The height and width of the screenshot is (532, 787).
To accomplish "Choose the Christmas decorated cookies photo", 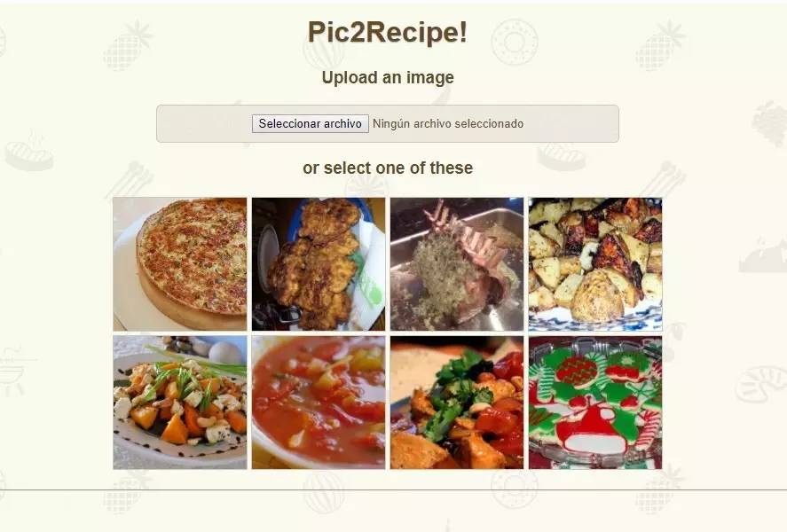I will pyautogui.click(x=595, y=403).
